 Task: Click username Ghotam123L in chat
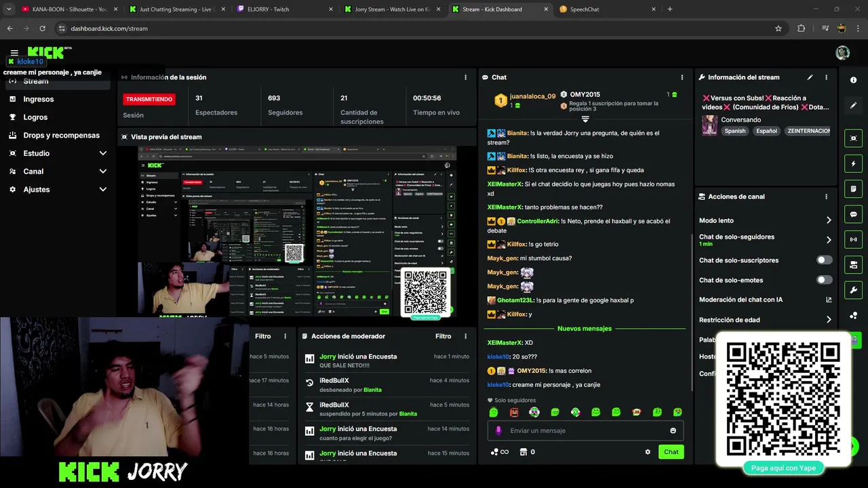[515, 300]
